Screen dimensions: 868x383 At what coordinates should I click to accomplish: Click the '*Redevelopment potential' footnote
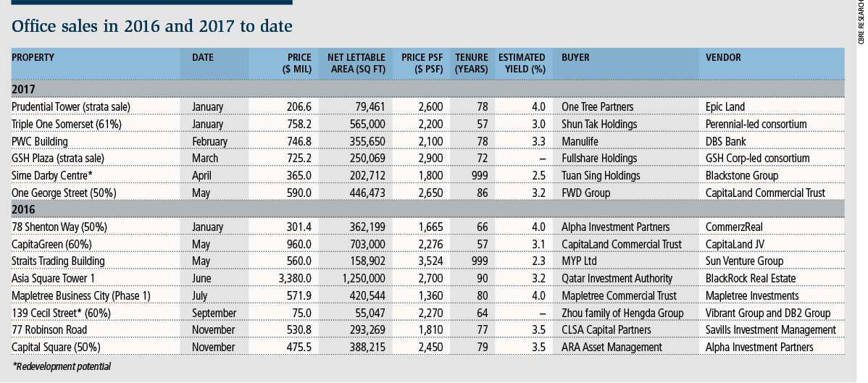(x=61, y=366)
